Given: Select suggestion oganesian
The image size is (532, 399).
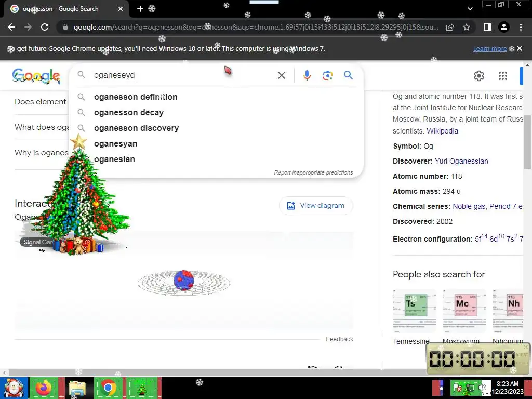Looking at the screenshot, I should coord(217,159).
